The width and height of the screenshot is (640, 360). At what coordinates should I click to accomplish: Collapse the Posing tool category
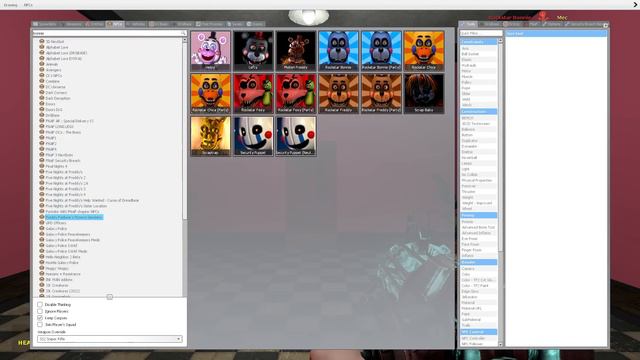(x=479, y=215)
